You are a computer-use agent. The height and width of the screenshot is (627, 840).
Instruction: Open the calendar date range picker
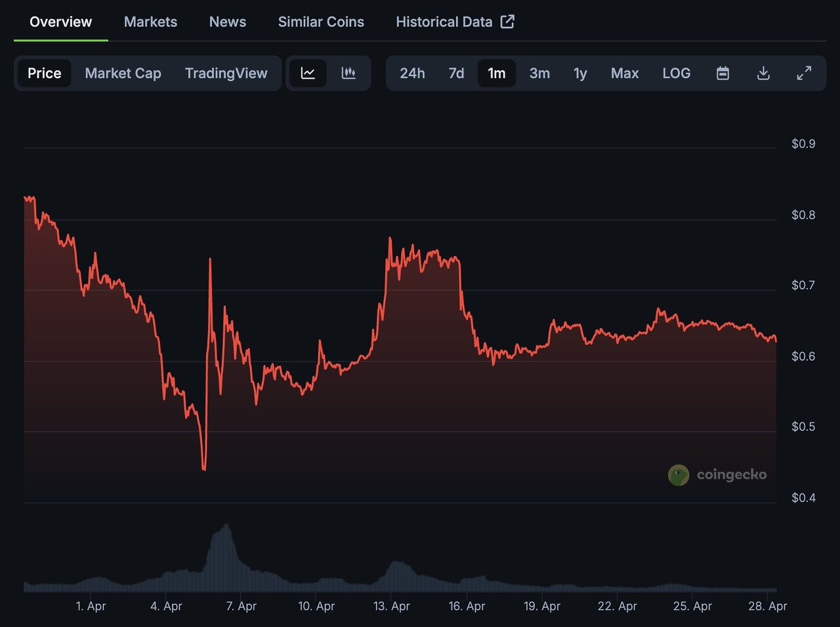point(723,73)
